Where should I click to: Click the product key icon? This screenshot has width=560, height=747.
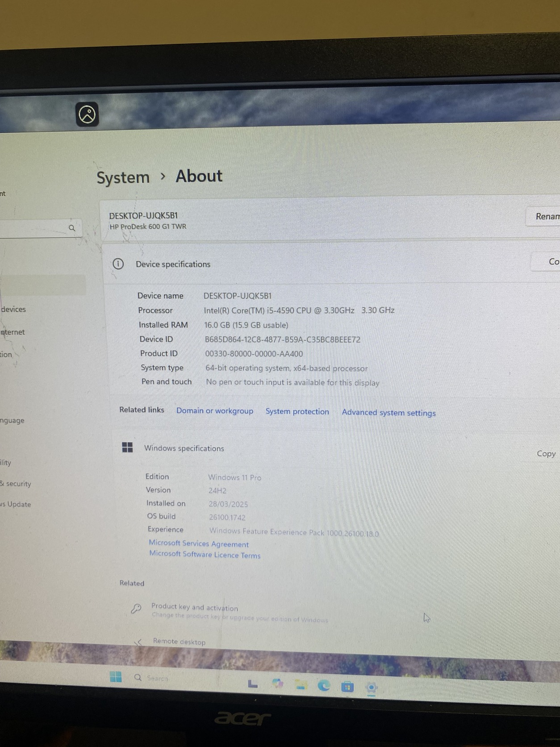pos(136,609)
